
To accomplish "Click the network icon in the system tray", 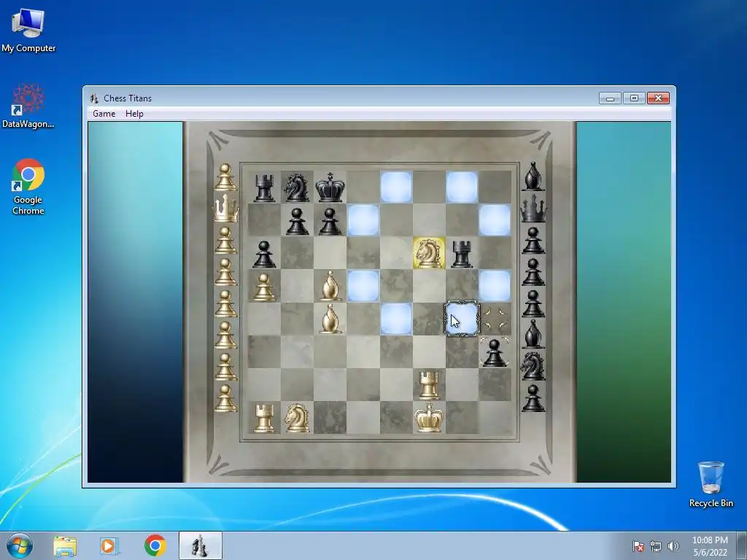I will [656, 546].
